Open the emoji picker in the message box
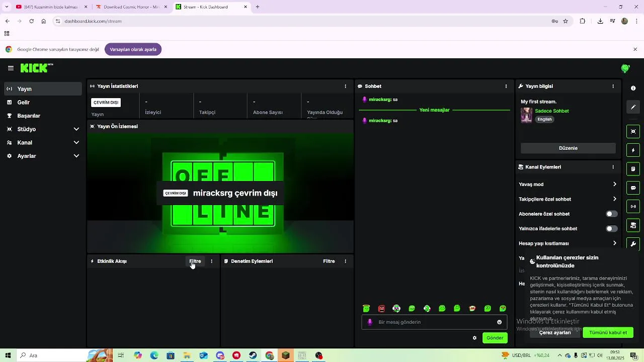The height and width of the screenshot is (362, 644). [x=499, y=322]
